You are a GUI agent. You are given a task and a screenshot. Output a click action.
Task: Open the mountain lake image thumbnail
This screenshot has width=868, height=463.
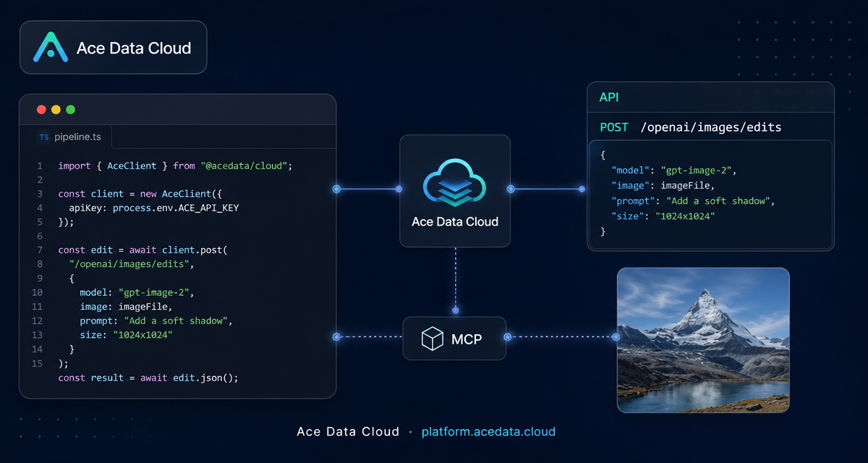pyautogui.click(x=703, y=340)
